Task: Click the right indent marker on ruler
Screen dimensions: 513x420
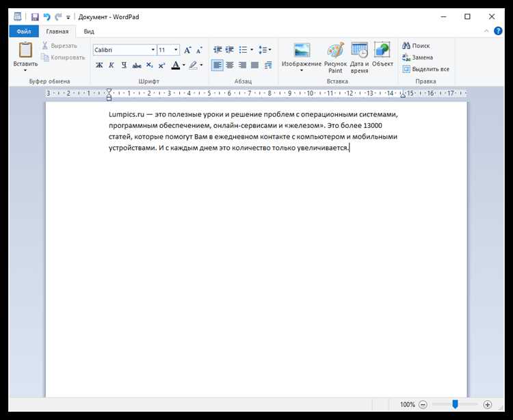Action: coord(403,95)
